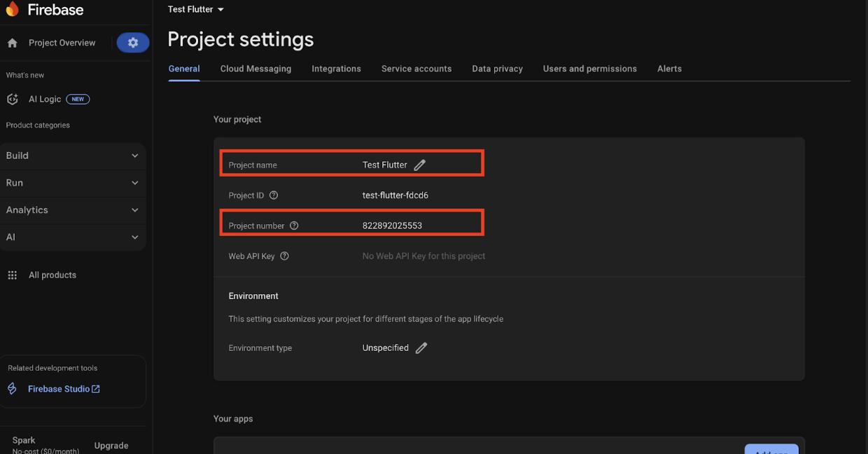Image resolution: width=868 pixels, height=454 pixels.
Task: Expand the AI category
Action: (x=73, y=238)
